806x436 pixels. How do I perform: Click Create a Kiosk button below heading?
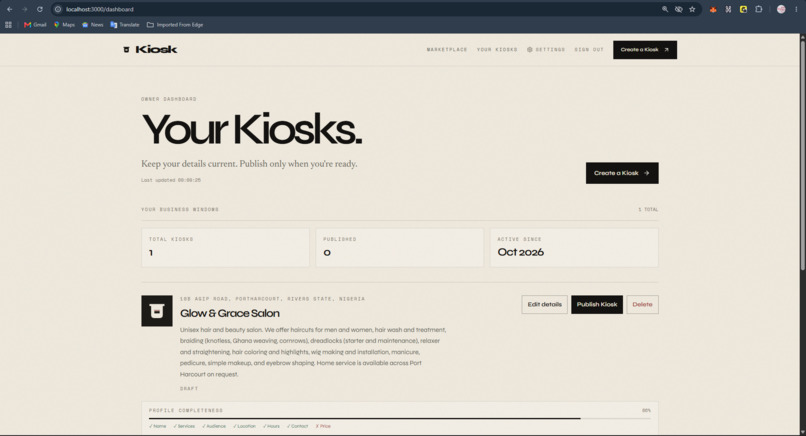[x=622, y=173]
